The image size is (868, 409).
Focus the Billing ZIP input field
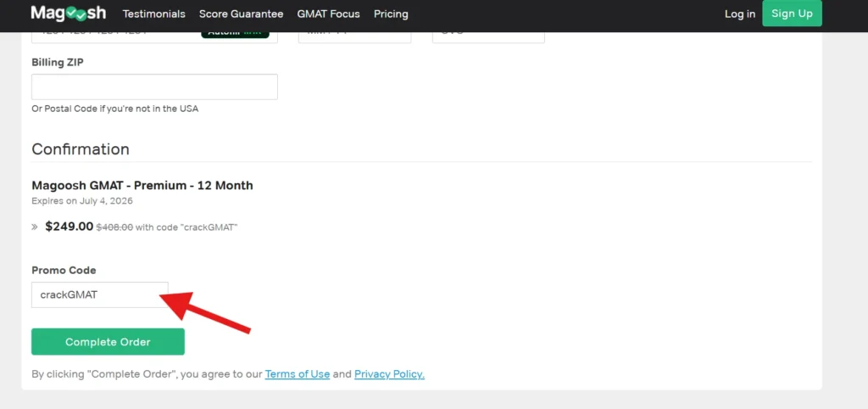154,87
